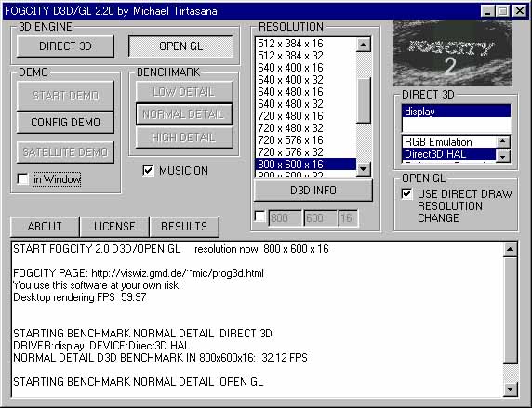This screenshot has height=408, width=532.
Task: Select the display driver entry
Action: [457, 112]
